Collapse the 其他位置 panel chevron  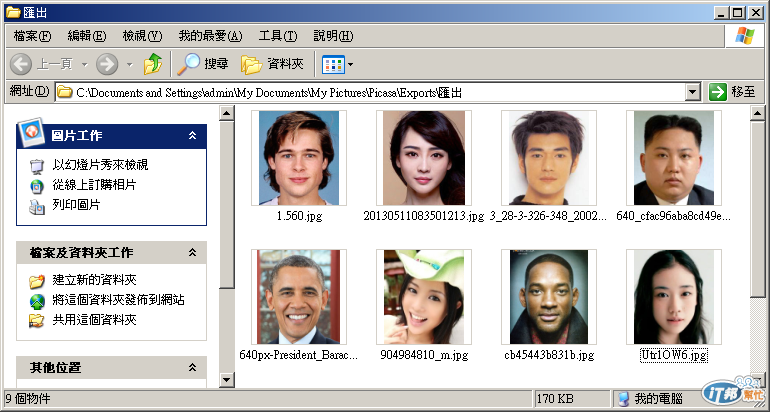pyautogui.click(x=192, y=367)
